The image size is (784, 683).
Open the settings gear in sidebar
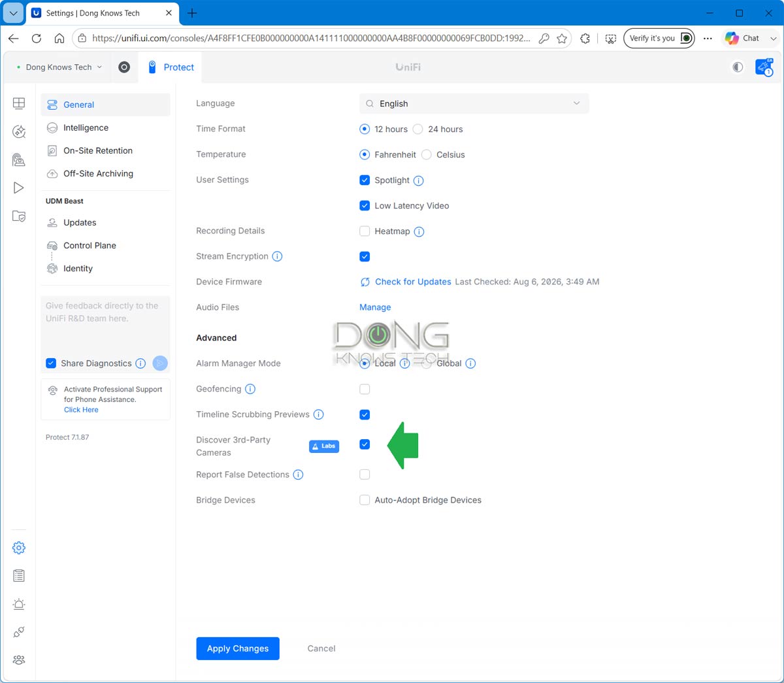19,548
